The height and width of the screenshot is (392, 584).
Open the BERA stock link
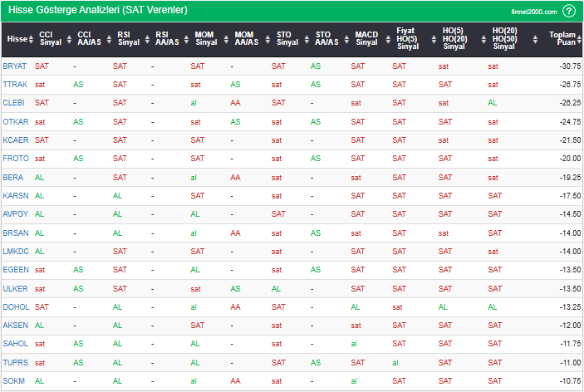pos(13,177)
